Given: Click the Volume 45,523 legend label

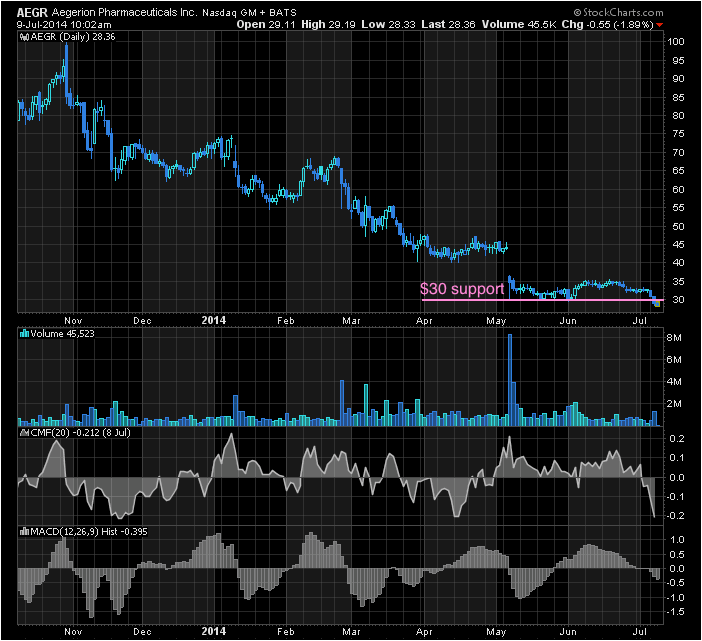Looking at the screenshot, I should pyautogui.click(x=62, y=333).
